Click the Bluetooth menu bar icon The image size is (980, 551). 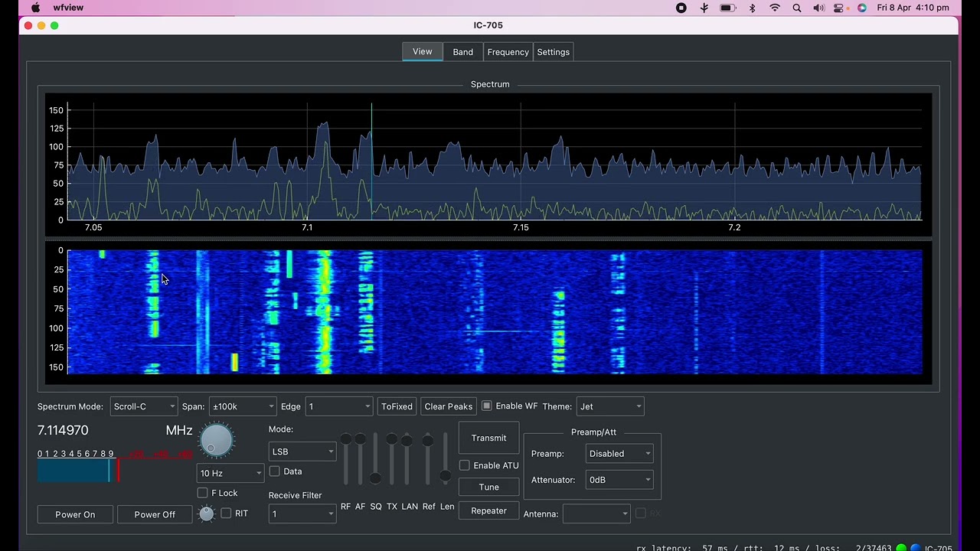(752, 8)
